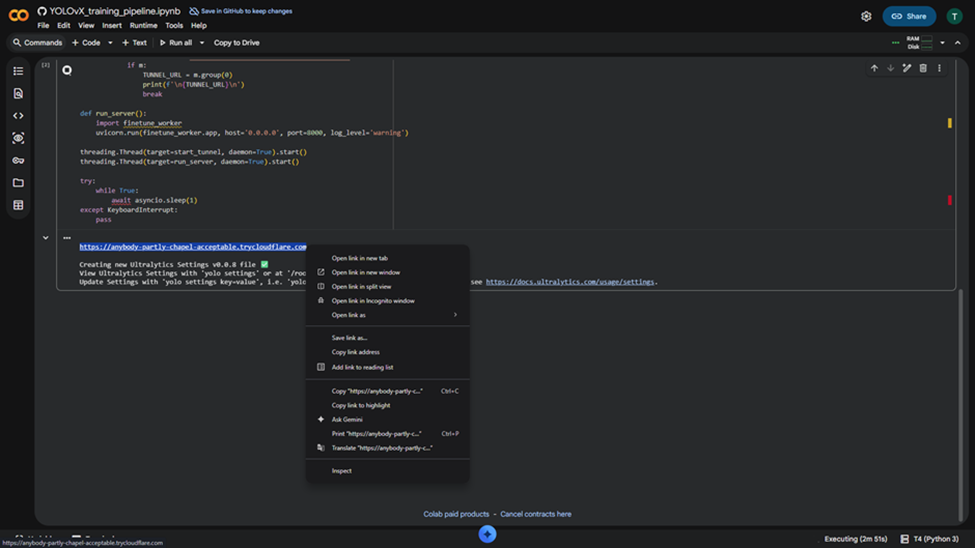Open files folder sidebar icon
Screen dimensions: 975x548
tap(18, 183)
